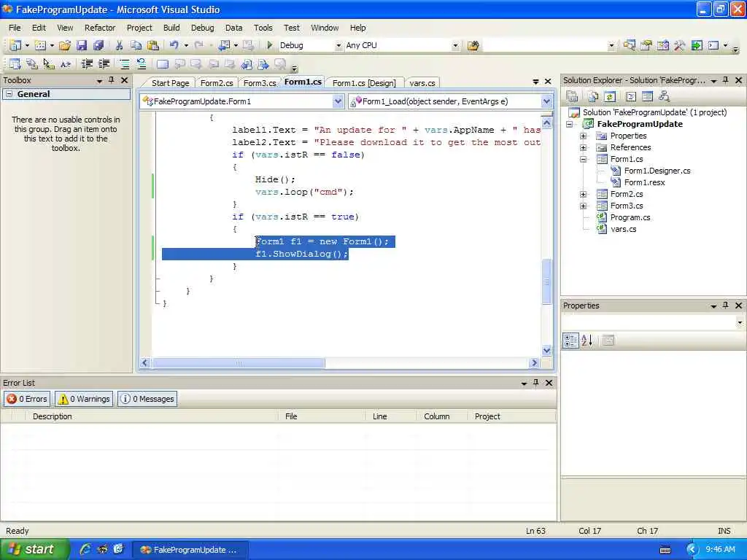Uncomment the selected lines

coord(142,64)
